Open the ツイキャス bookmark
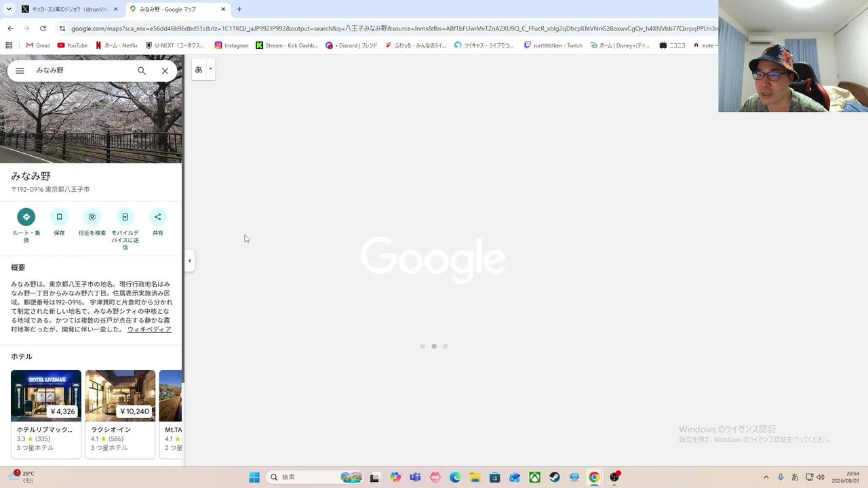Viewport: 868px width, 488px height. 484,45
